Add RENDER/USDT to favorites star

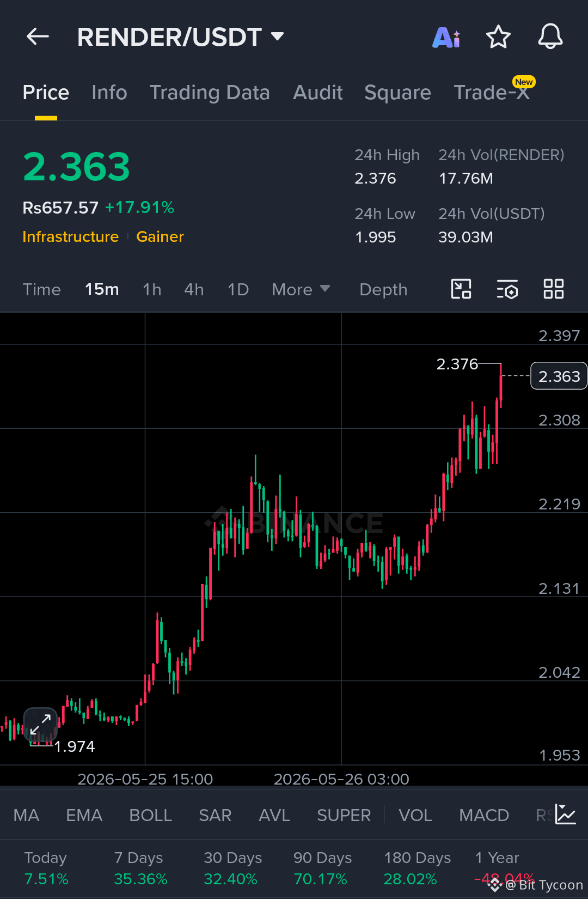click(x=498, y=37)
